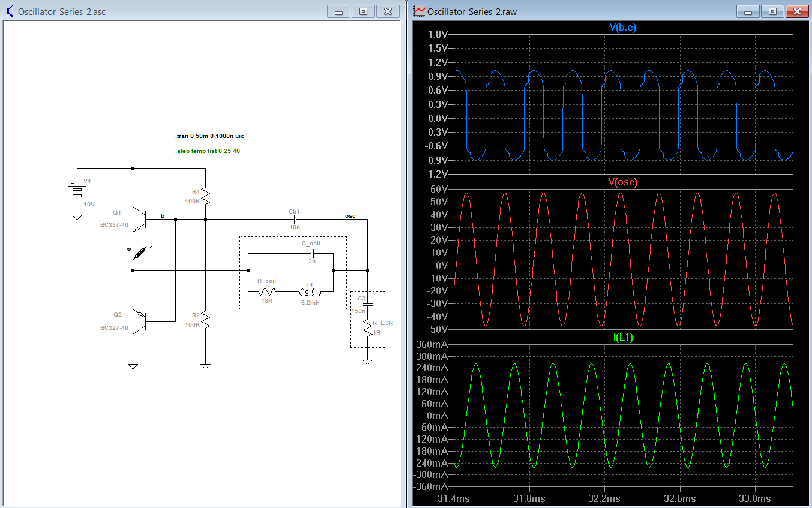Maximize the Oscillator_Series_2.asc schematic window

click(x=363, y=11)
